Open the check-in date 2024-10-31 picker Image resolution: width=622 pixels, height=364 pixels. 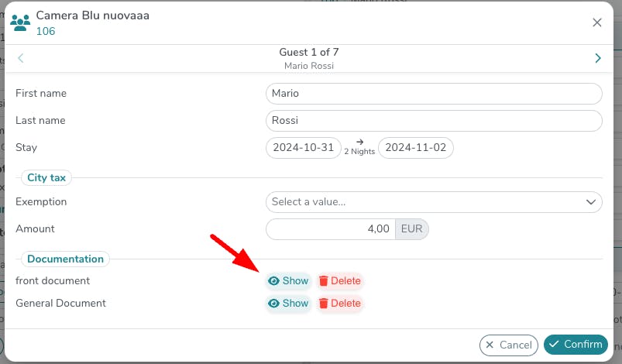click(303, 148)
